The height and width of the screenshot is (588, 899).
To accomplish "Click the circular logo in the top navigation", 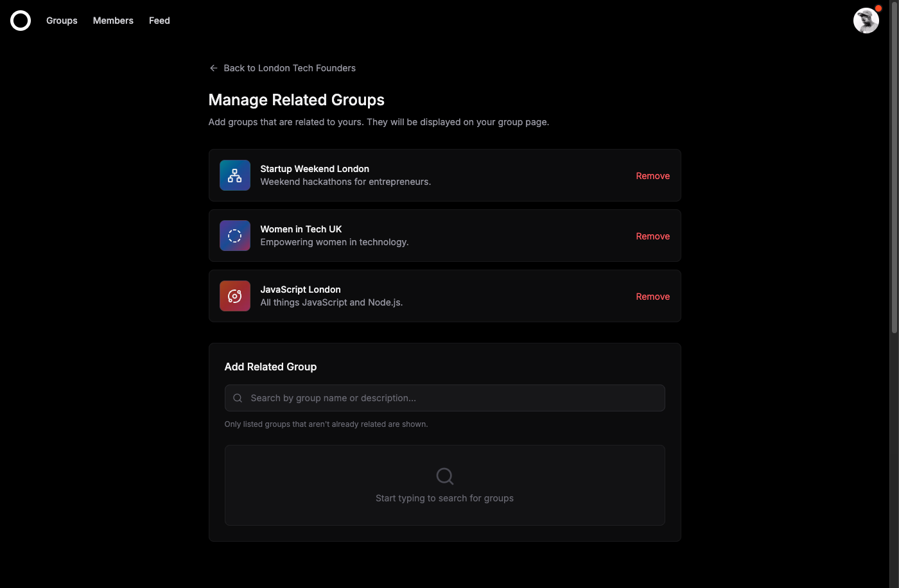I will (x=20, y=21).
